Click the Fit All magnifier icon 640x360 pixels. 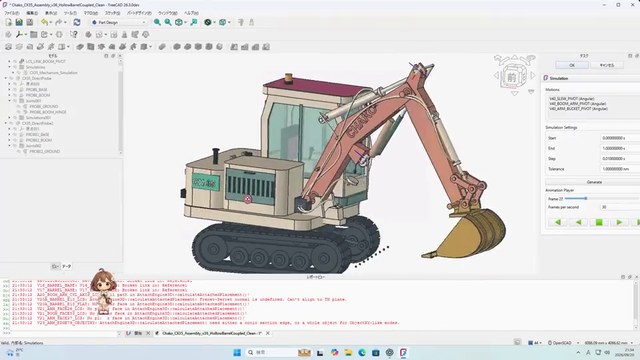(x=157, y=22)
